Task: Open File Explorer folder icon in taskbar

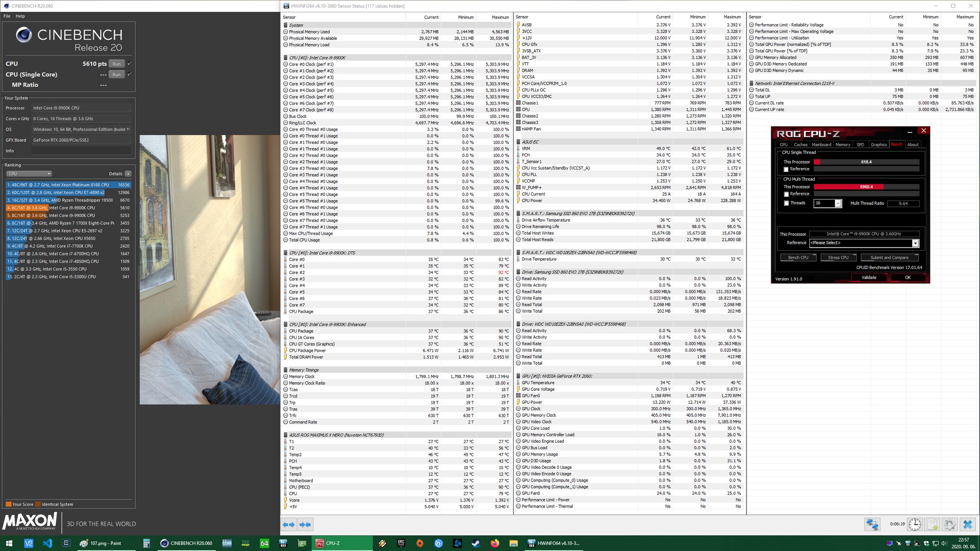Action: (513, 543)
